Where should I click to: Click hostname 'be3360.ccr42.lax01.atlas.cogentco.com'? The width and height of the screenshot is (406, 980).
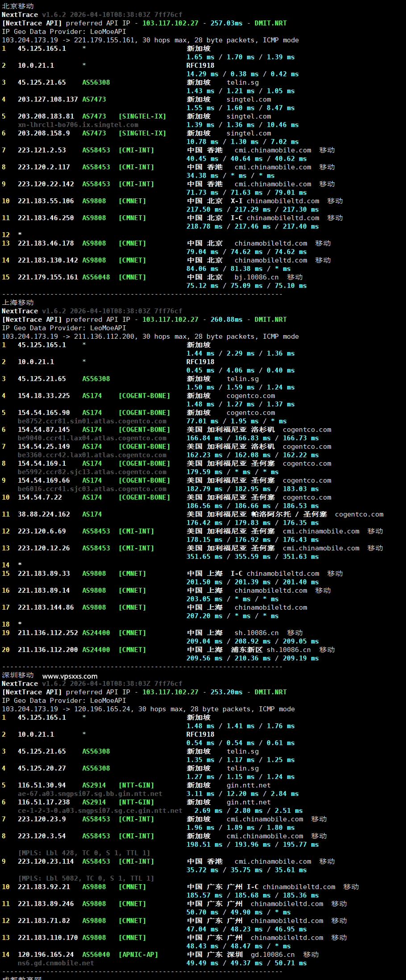click(x=92, y=455)
